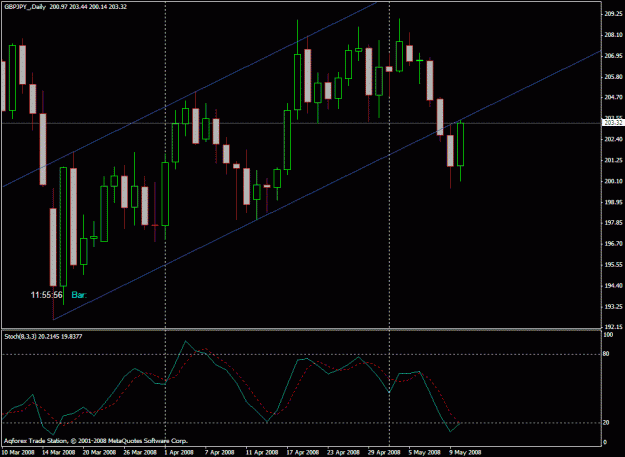
Task: Click the 20 Mar 2008 date label
Action: click(99, 453)
